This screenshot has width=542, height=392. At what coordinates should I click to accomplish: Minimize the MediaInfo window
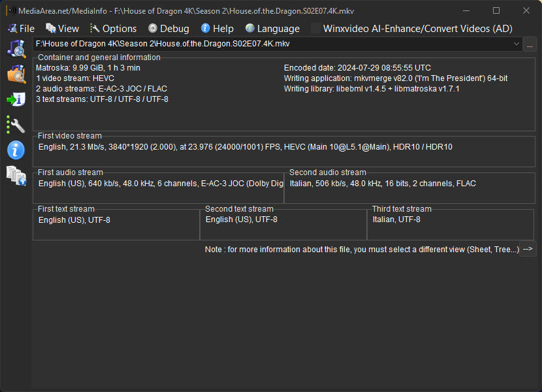click(466, 10)
